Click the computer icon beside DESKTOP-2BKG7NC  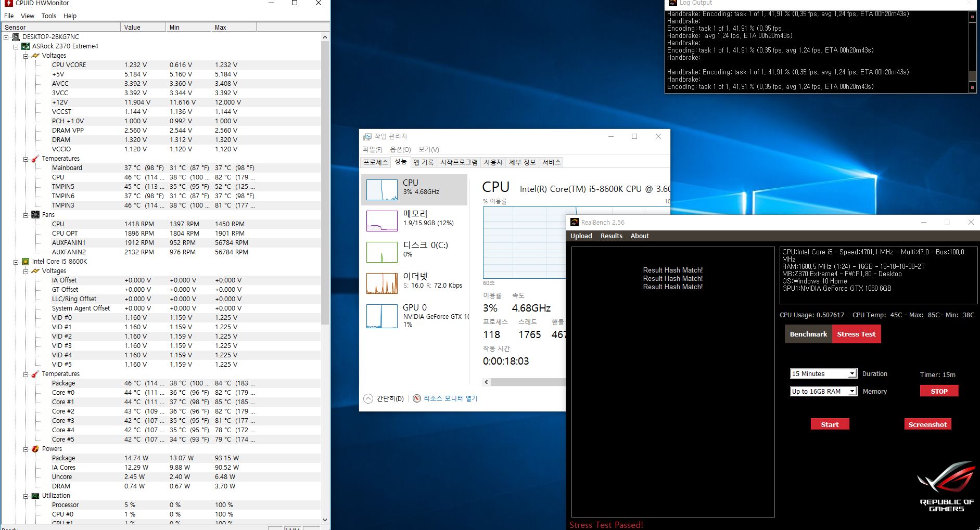16,37
